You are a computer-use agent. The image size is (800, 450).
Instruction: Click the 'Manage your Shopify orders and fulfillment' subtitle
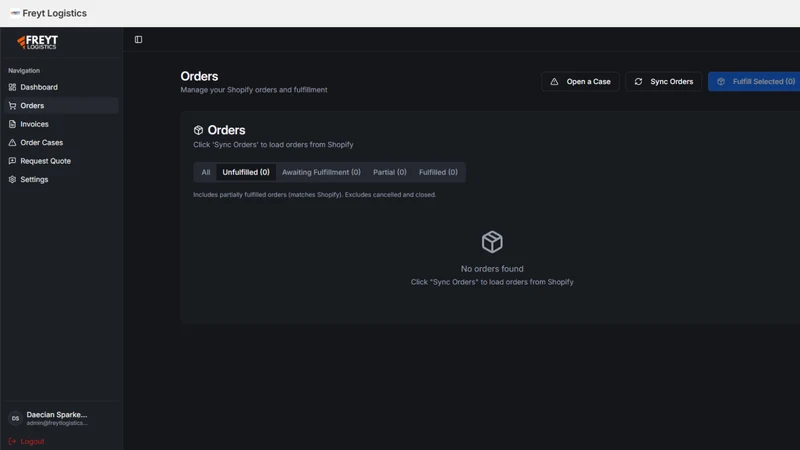pos(254,90)
